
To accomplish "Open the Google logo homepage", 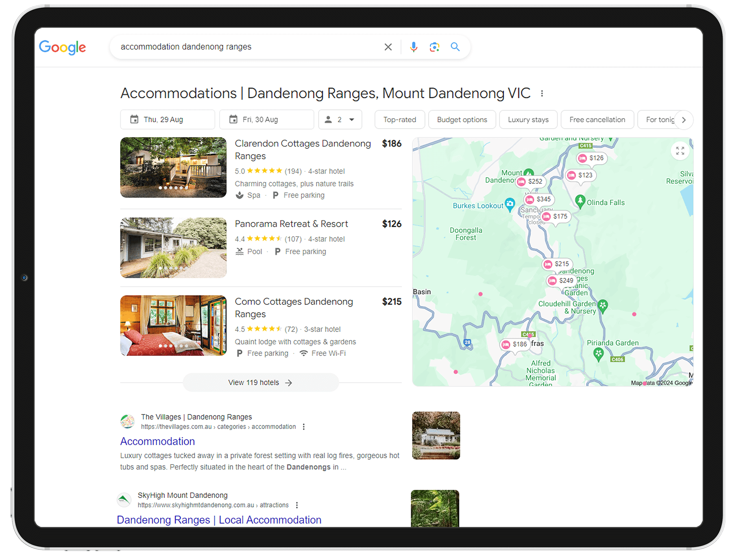I will 62,47.
